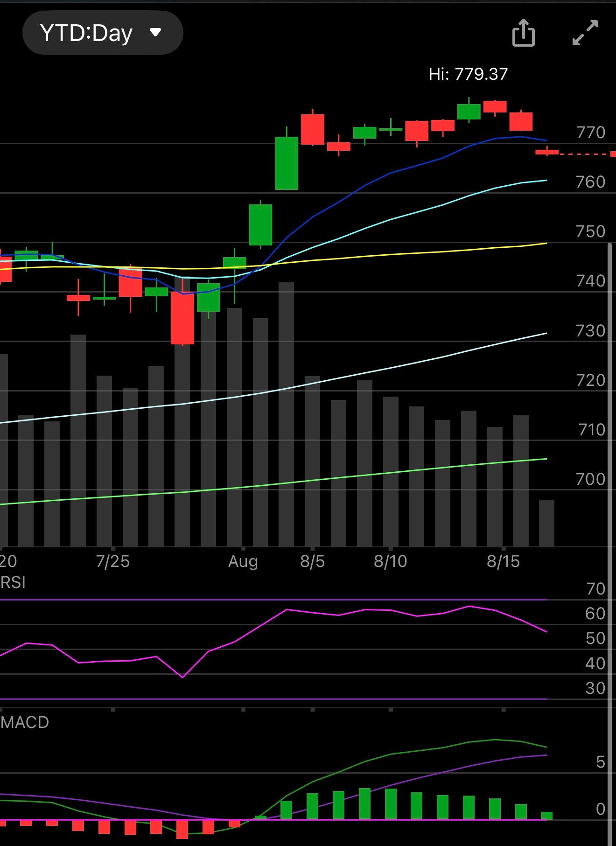This screenshot has width=616, height=846.
Task: Open the YTD:Day timeframe dropdown
Action: click(x=103, y=33)
